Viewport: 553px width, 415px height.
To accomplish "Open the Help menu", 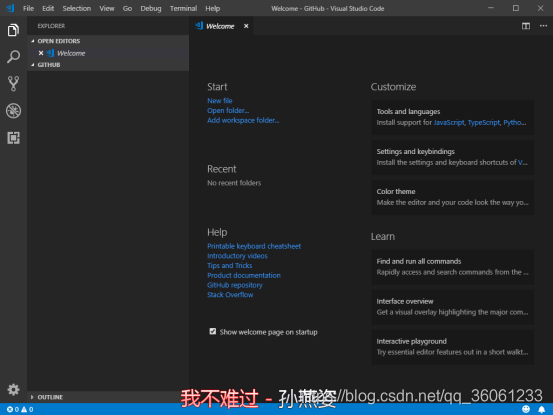I will pyautogui.click(x=213, y=8).
